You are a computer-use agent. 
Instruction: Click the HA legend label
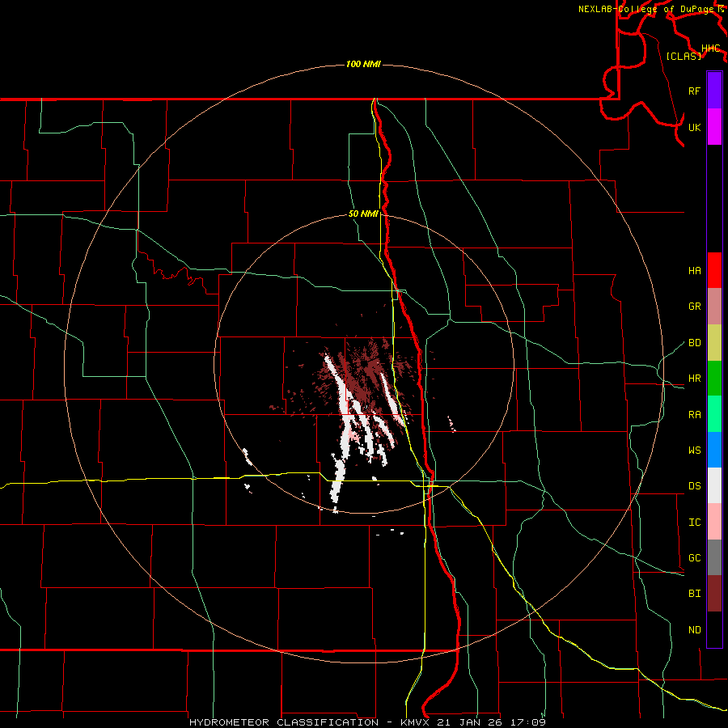coord(694,271)
